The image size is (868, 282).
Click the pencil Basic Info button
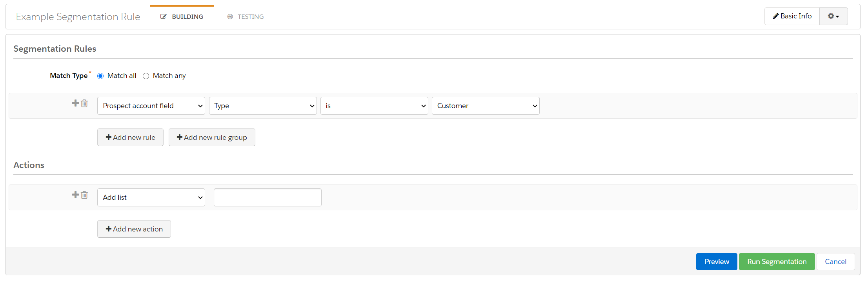[792, 16]
